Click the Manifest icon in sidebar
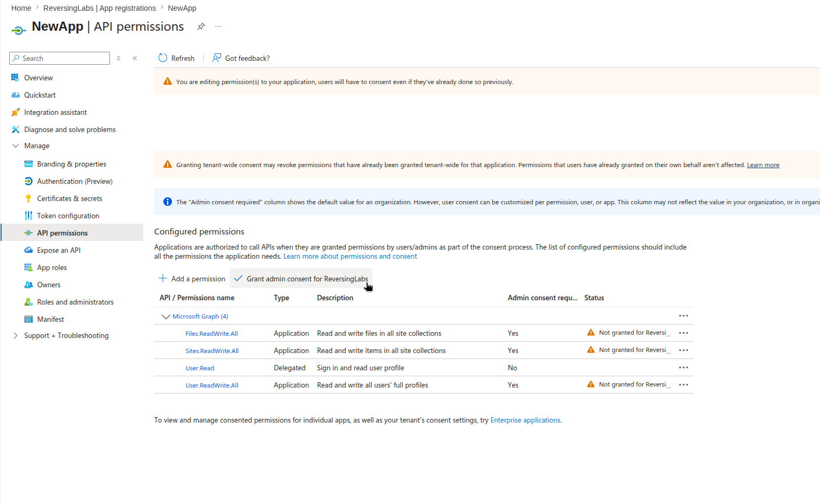This screenshot has width=820, height=504. tap(29, 319)
